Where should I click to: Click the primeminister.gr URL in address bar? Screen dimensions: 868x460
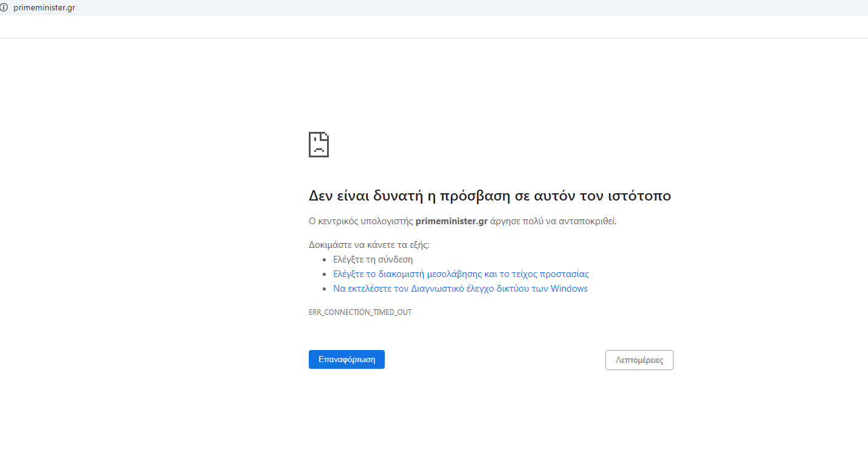tap(44, 8)
